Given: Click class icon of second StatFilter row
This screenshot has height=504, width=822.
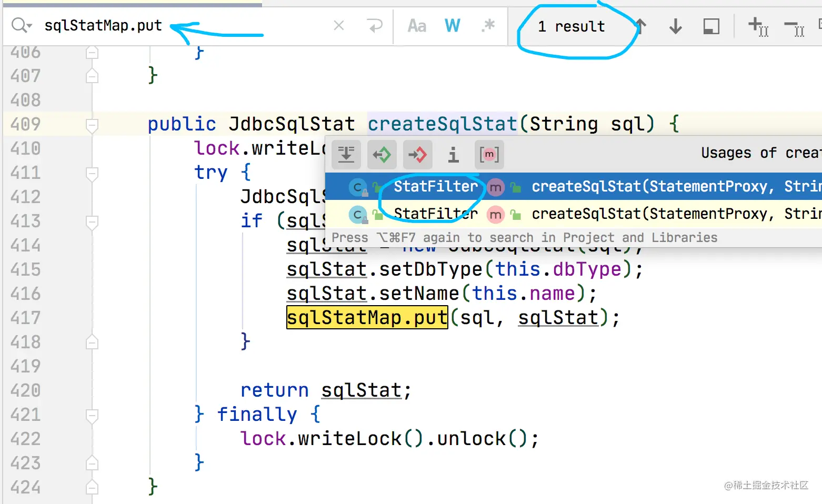Looking at the screenshot, I should (358, 215).
